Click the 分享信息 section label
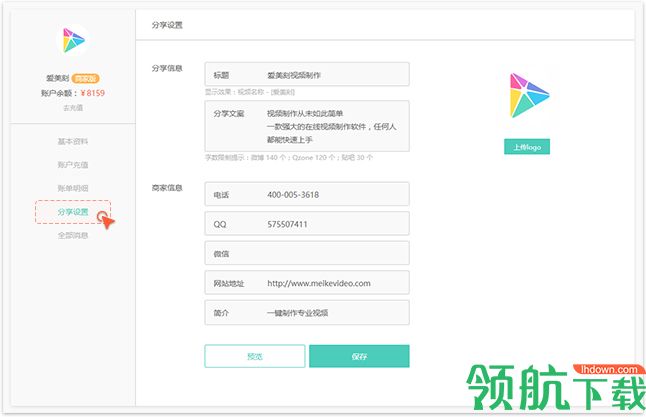This screenshot has height=417, width=646. click(x=167, y=68)
